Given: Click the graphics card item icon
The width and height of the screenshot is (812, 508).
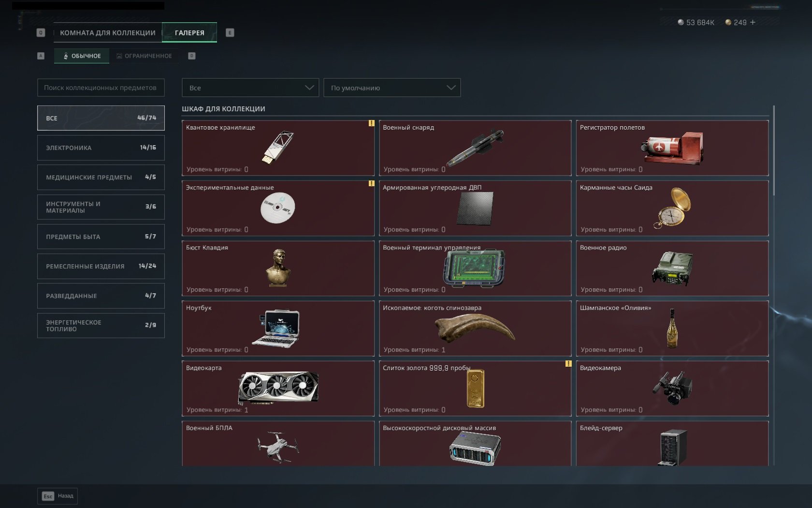Looking at the screenshot, I should [278, 387].
